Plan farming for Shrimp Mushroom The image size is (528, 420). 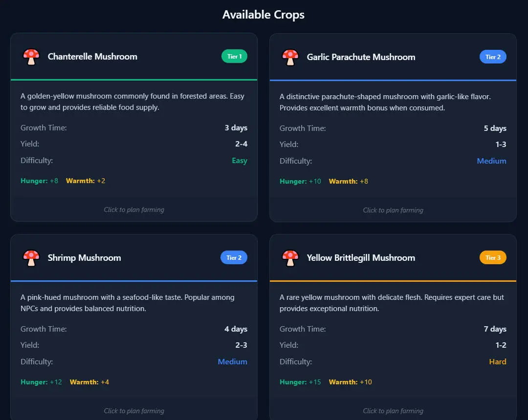click(x=134, y=411)
